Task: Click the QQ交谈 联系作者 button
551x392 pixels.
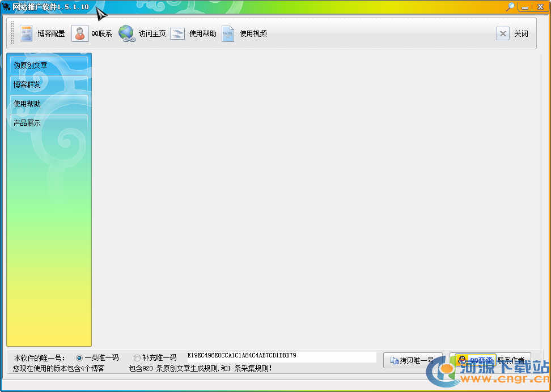Action: pyautogui.click(x=490, y=360)
